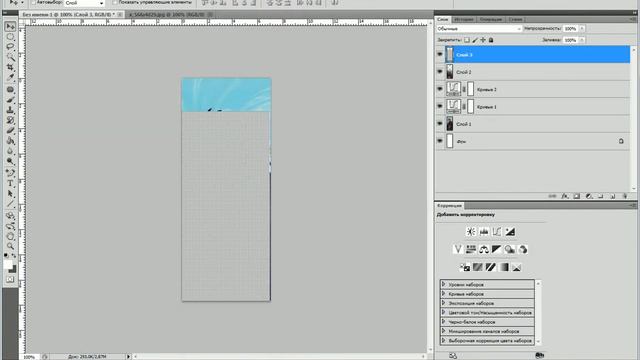Image resolution: width=640 pixels, height=360 pixels.
Task: Select the Zoom tool in the toolbox
Action: tap(11, 246)
